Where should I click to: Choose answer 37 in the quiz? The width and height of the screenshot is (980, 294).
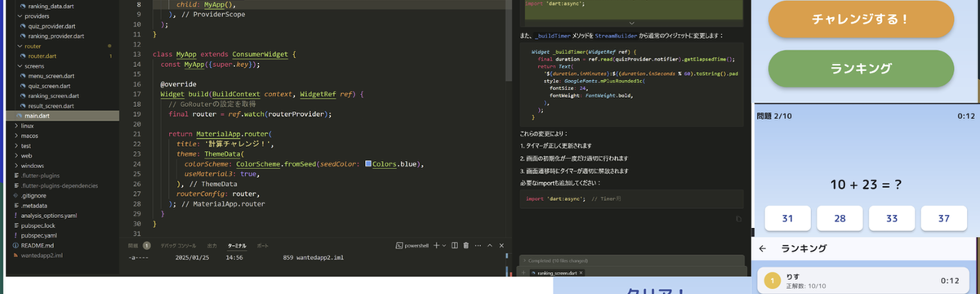[x=944, y=219]
